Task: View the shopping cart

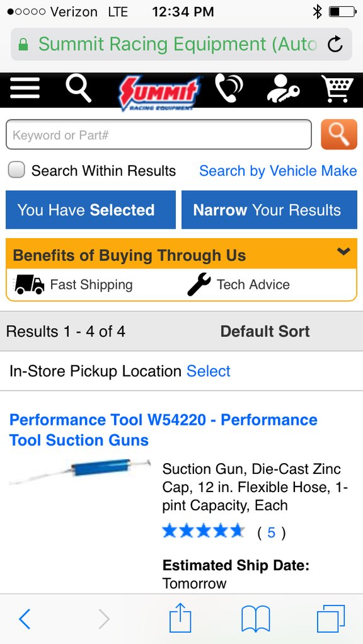Action: 337,89
